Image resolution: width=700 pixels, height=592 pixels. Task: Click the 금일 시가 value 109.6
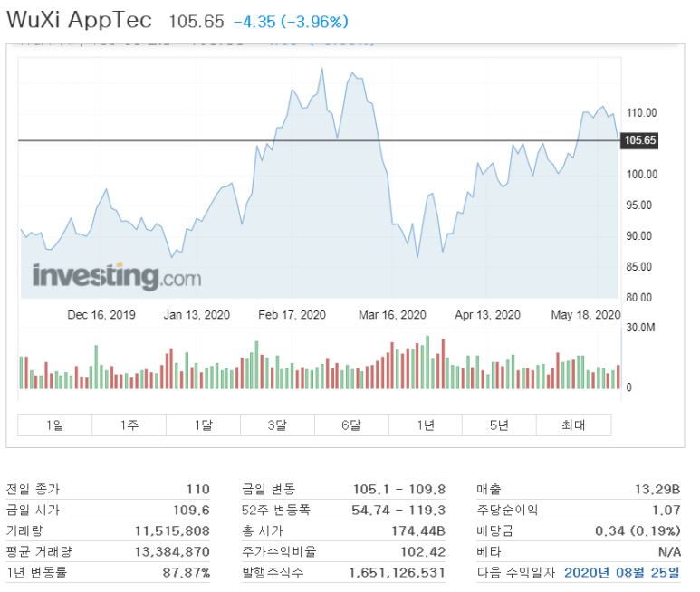pyautogui.click(x=191, y=510)
